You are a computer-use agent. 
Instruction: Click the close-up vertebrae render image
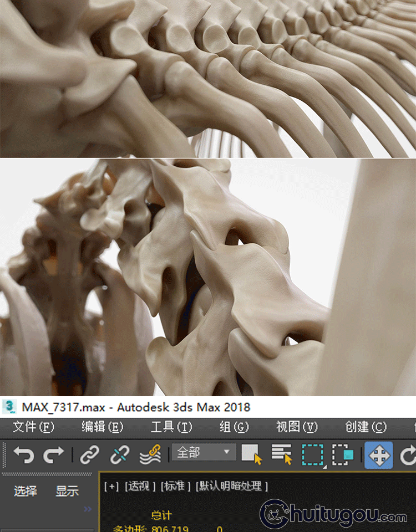tap(208, 277)
